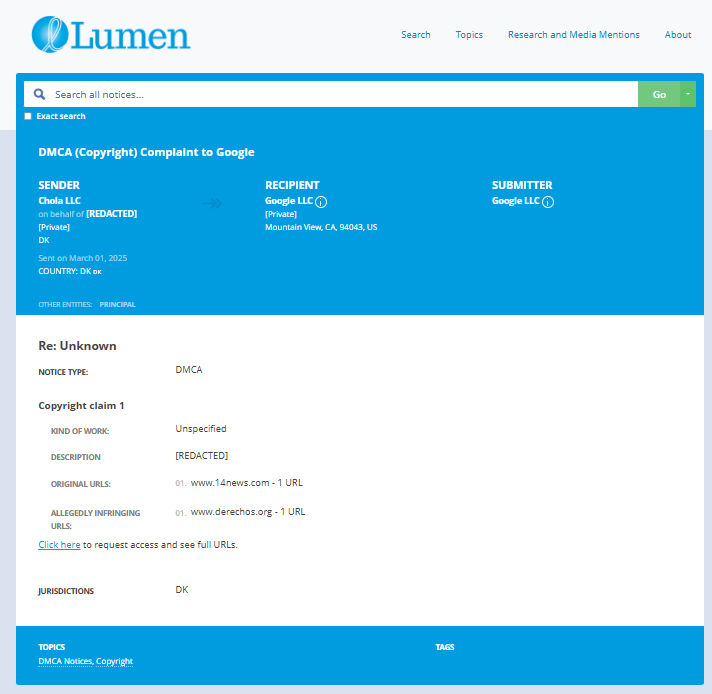Select the www.derechos.org infringing URL entry
The height and width of the screenshot is (694, 712).
click(248, 512)
